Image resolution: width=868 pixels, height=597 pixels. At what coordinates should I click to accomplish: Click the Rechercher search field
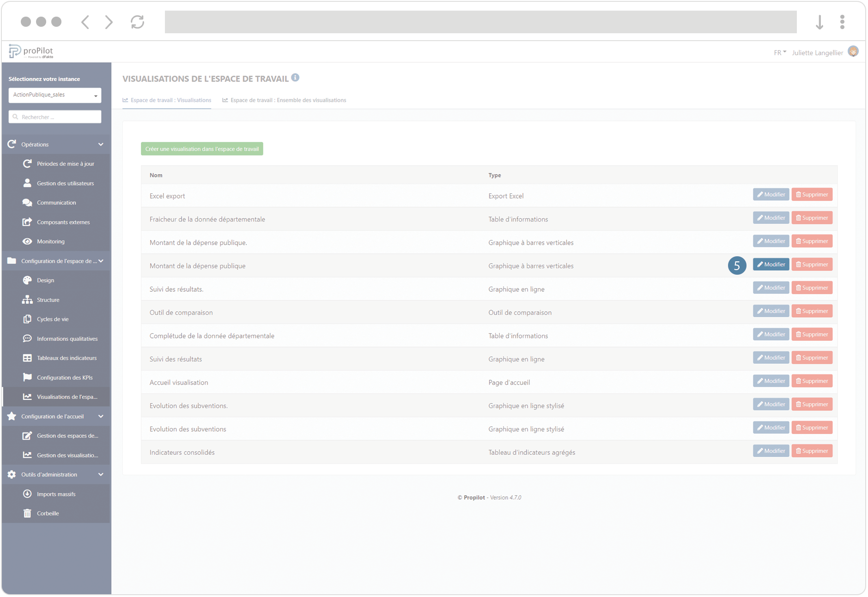55,116
